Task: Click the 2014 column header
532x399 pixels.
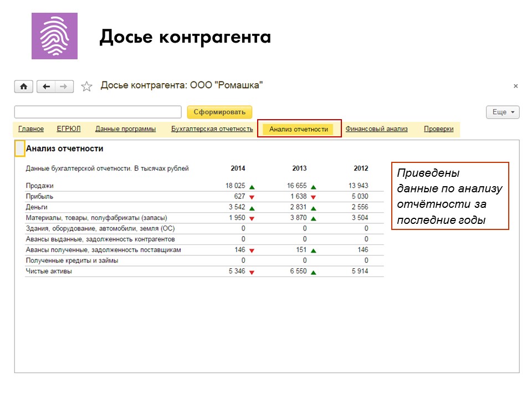Action: pos(238,168)
